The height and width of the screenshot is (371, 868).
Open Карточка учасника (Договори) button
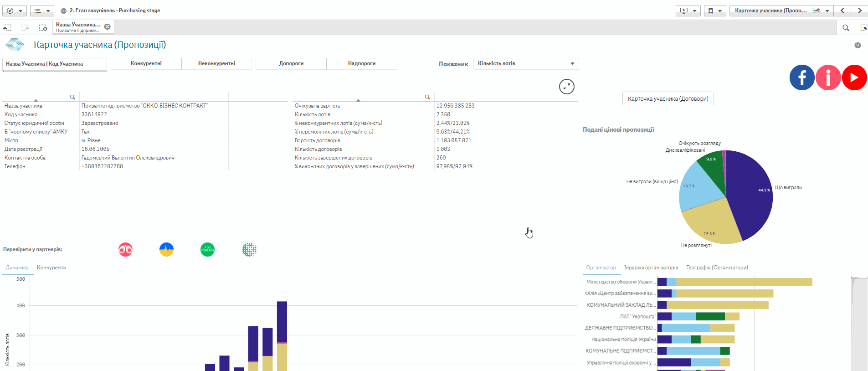click(x=668, y=99)
